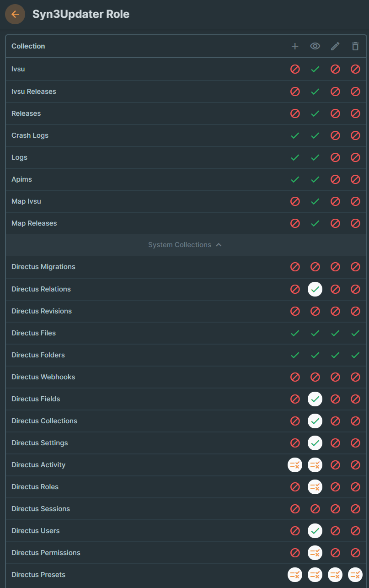This screenshot has width=369, height=588.
Task: Click the back arrow next to Syn3Updater Role
Action: 15,14
